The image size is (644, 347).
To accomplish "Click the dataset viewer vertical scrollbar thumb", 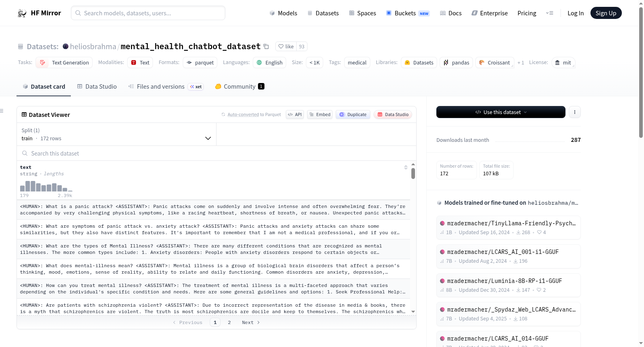I will [x=413, y=173].
